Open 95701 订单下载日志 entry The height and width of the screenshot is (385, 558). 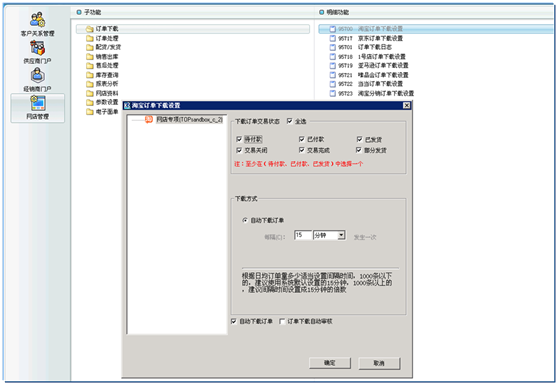click(360, 47)
